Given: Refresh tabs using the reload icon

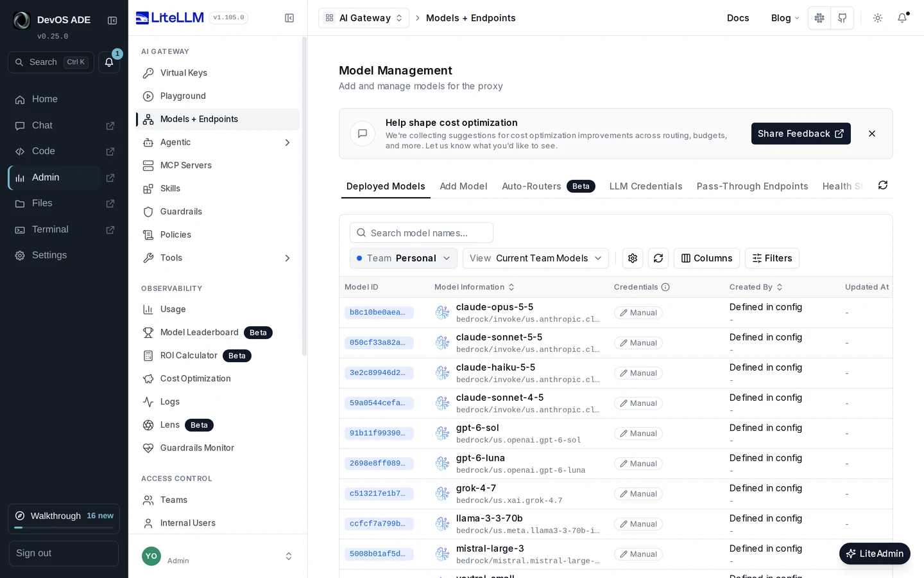Looking at the screenshot, I should tap(883, 185).
